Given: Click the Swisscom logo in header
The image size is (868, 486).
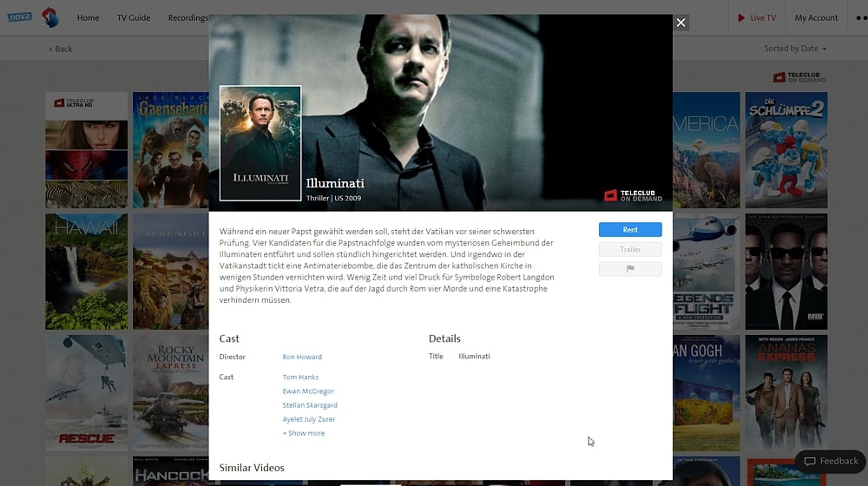Looking at the screenshot, I should click(50, 17).
